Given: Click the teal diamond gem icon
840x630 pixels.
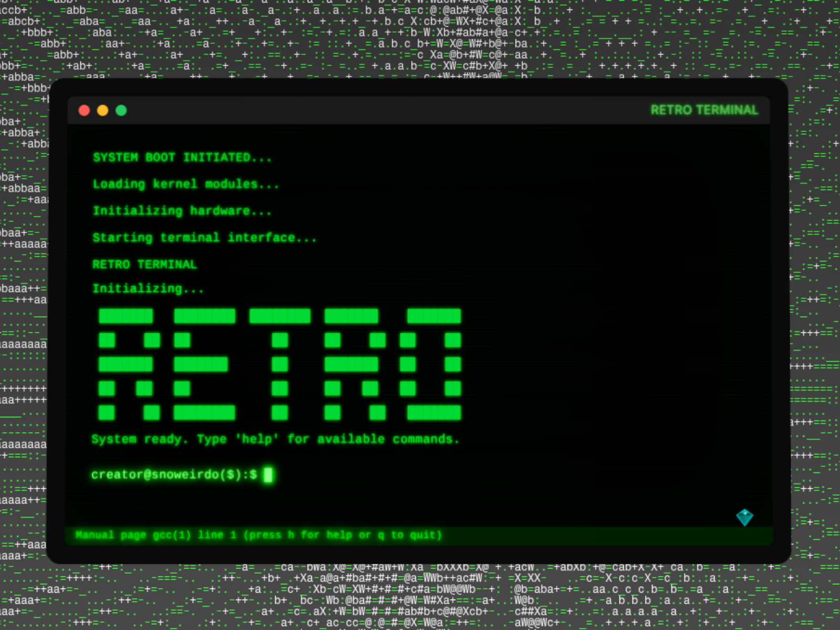Looking at the screenshot, I should (745, 517).
